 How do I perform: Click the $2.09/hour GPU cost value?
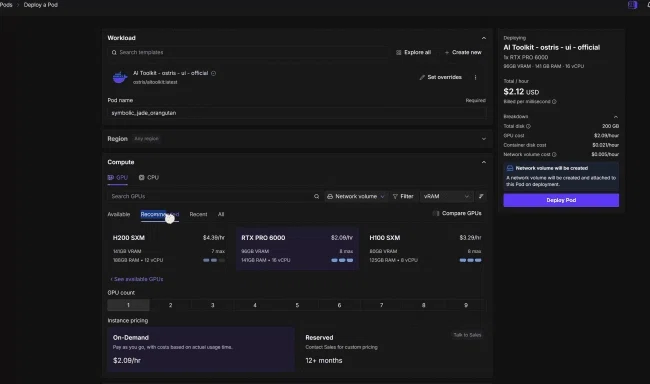click(x=606, y=136)
